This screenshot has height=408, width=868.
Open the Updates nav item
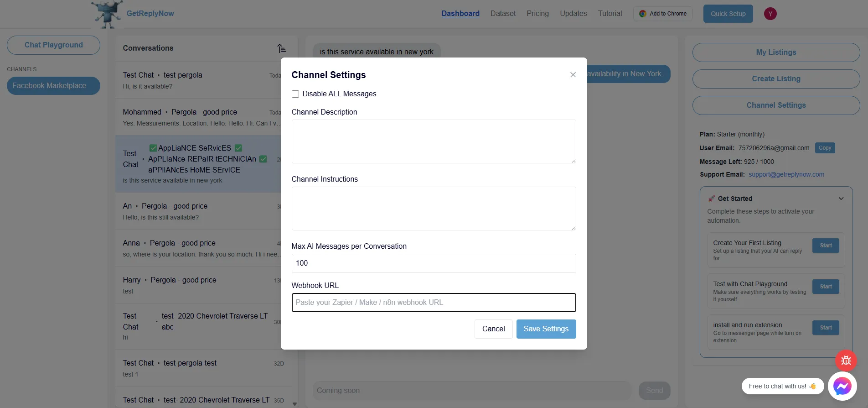(x=573, y=14)
